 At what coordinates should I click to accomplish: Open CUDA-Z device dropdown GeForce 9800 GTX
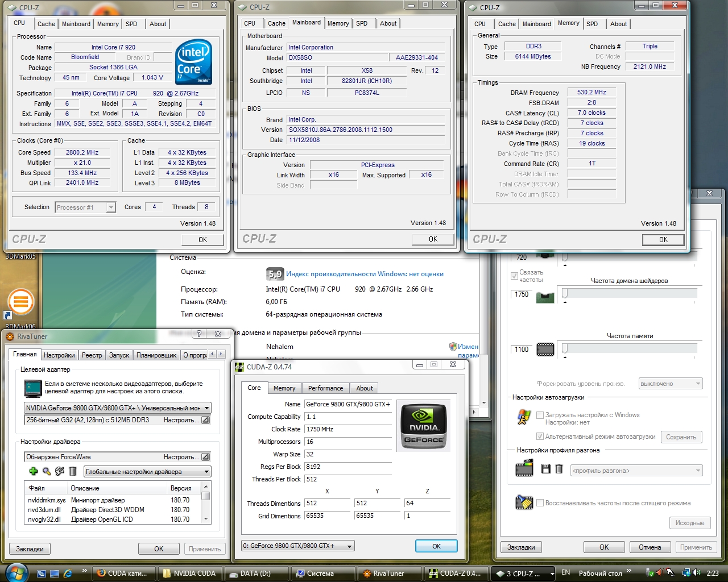298,546
